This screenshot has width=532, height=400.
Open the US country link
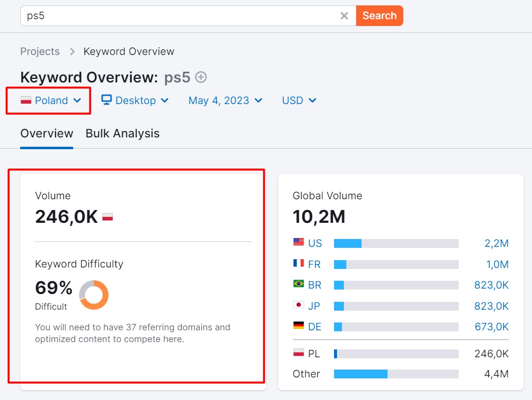click(x=315, y=243)
